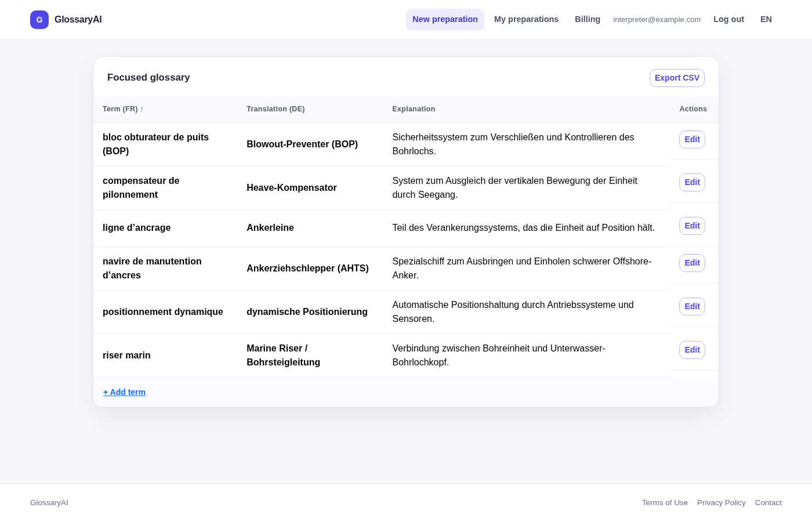Switch language with the EN selector
This screenshot has height=522, width=812.
click(x=766, y=20)
